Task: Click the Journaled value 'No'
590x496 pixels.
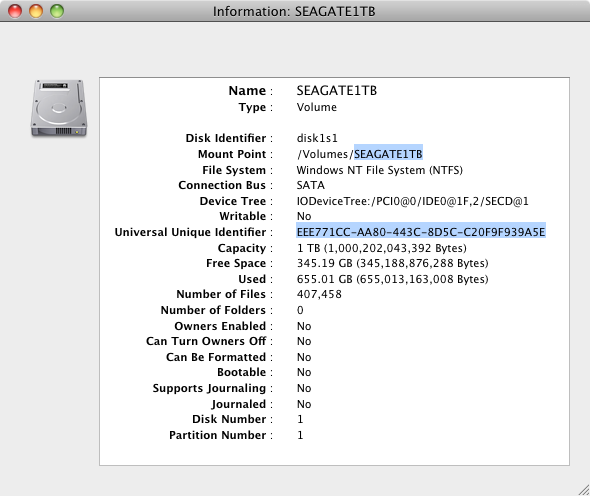Action: click(x=304, y=404)
